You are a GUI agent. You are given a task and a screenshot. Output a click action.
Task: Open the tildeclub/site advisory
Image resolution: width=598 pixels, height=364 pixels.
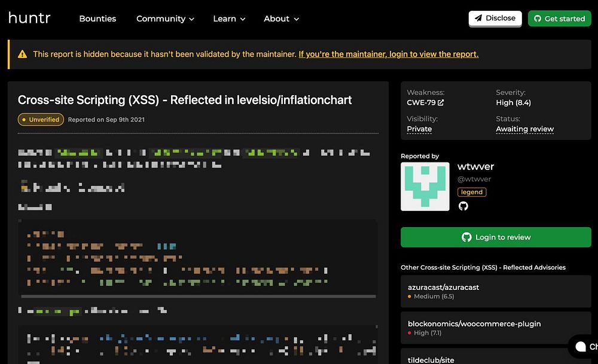(496, 357)
